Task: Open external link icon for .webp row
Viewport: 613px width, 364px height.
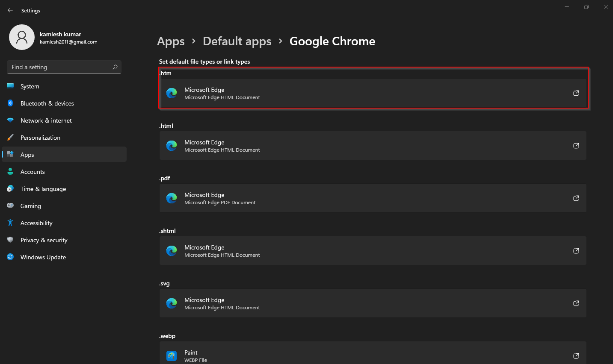Action: coord(576,356)
